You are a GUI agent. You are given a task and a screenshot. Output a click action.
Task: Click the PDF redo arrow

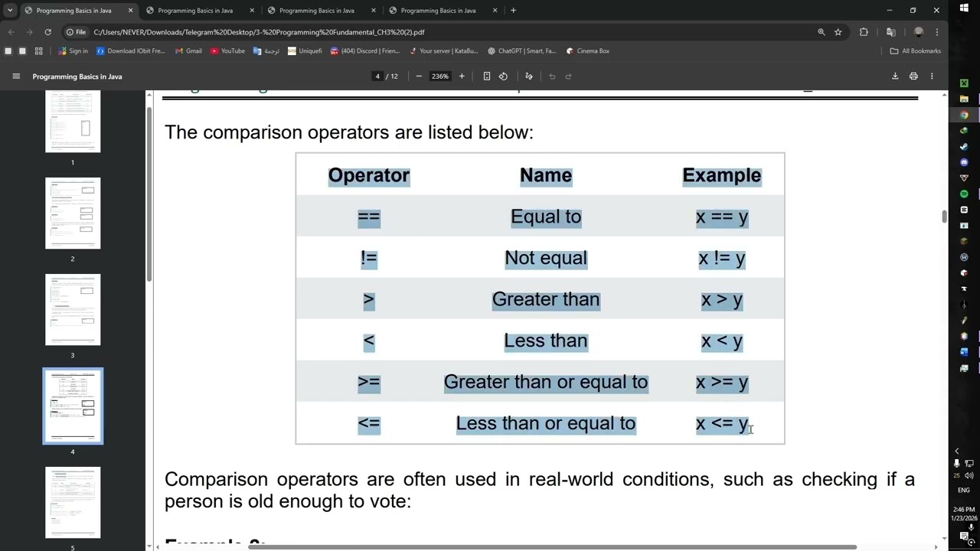coord(568,77)
